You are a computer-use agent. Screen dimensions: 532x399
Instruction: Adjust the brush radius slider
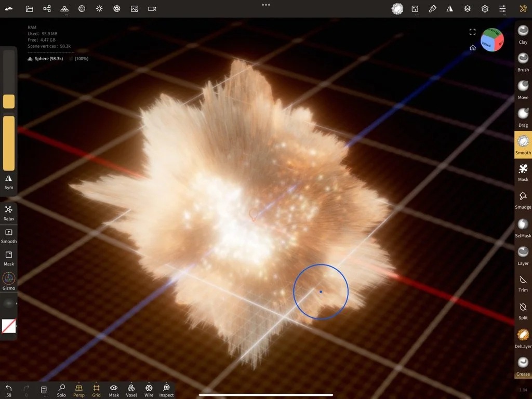point(9,79)
